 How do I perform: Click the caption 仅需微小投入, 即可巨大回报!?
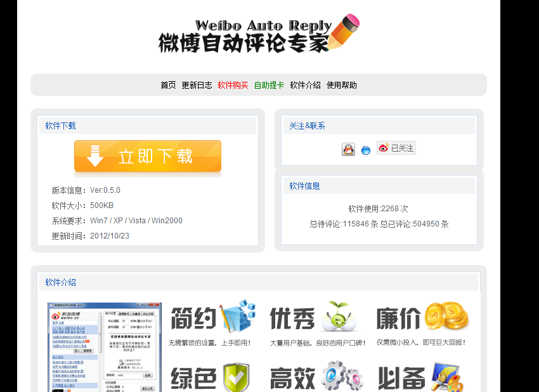(422, 343)
